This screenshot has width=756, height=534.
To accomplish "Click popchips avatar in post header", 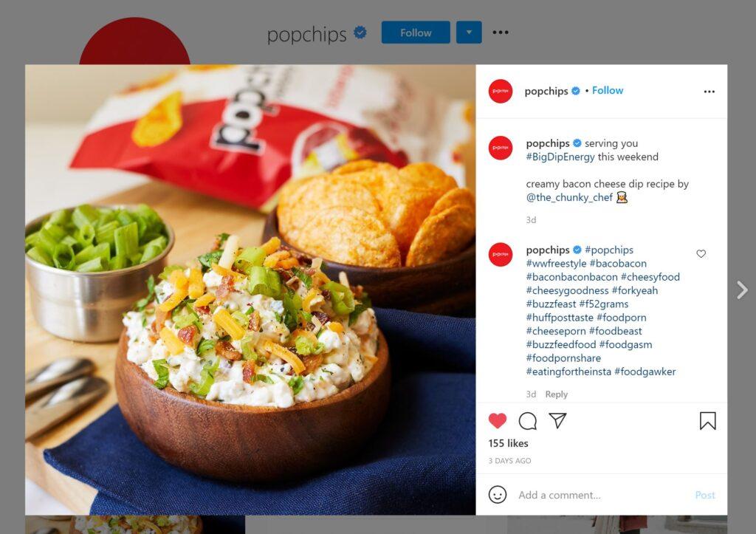I will pos(500,91).
